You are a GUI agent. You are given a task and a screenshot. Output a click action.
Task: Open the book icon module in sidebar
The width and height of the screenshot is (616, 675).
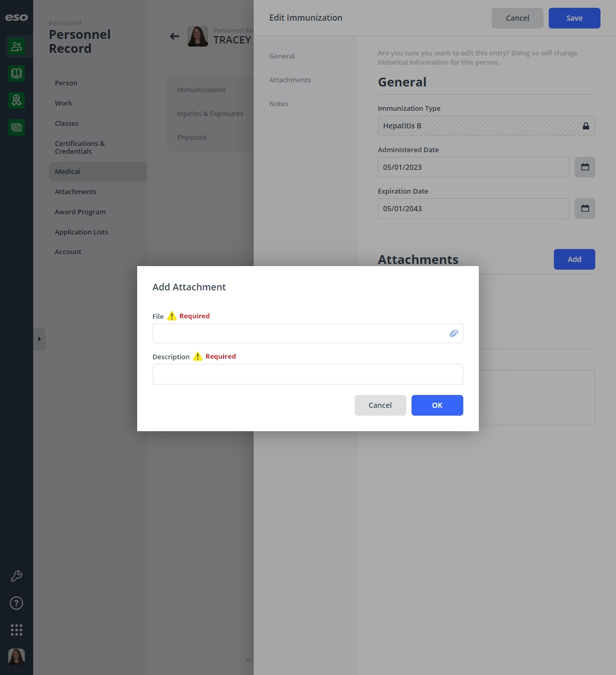(17, 74)
